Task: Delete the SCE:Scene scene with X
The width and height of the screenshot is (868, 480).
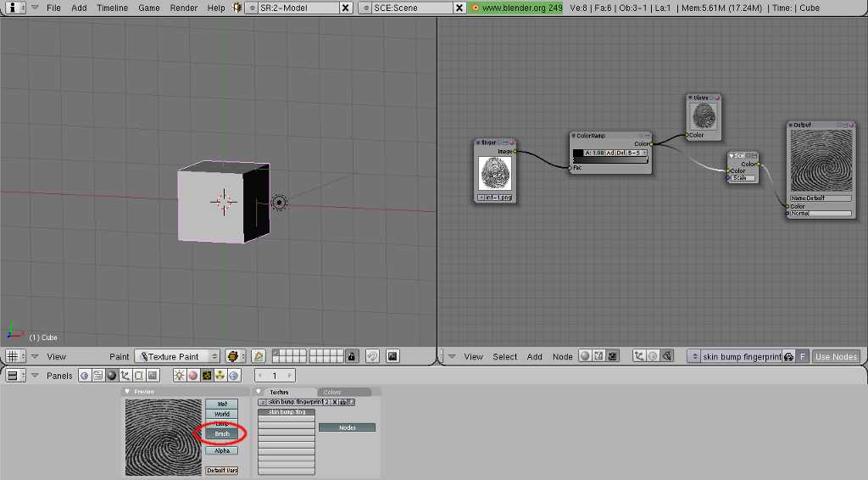Action: pos(459,8)
